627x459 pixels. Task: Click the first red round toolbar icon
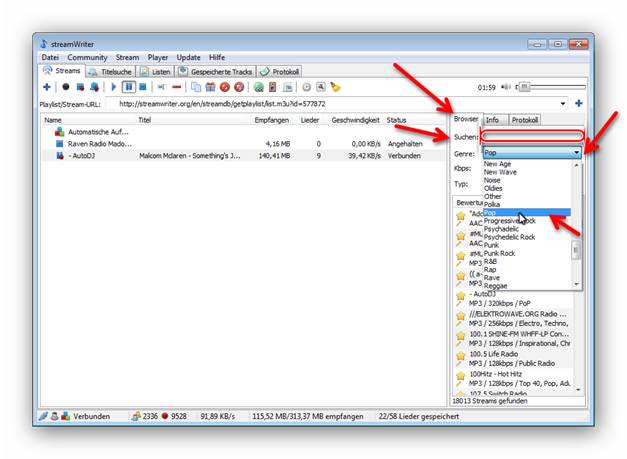225,87
